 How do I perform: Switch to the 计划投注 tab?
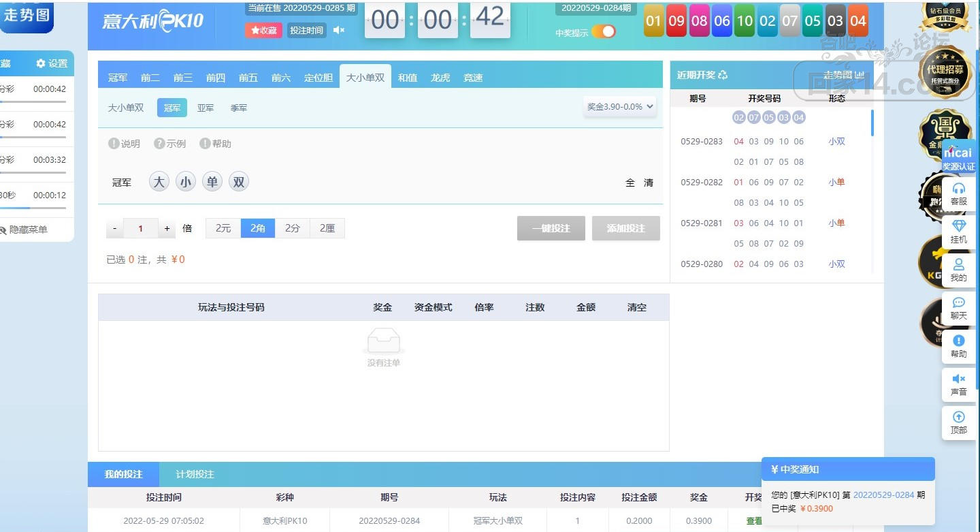click(x=195, y=474)
